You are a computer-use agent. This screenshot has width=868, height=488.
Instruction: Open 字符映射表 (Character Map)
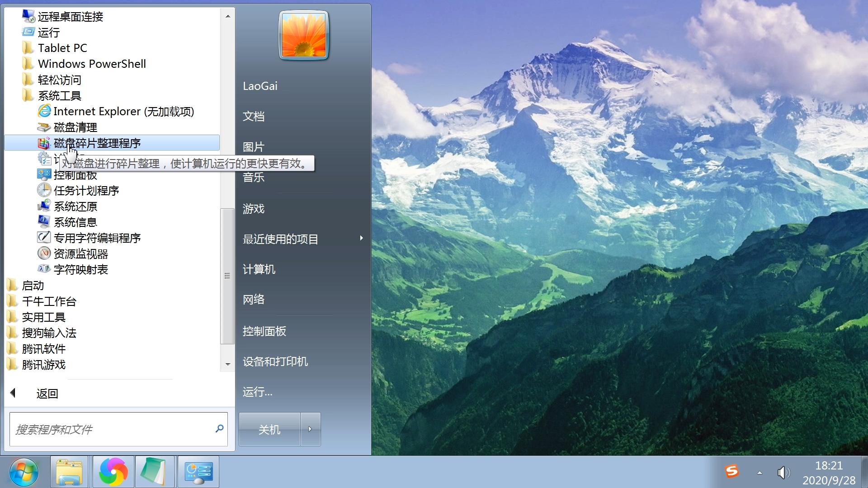81,269
